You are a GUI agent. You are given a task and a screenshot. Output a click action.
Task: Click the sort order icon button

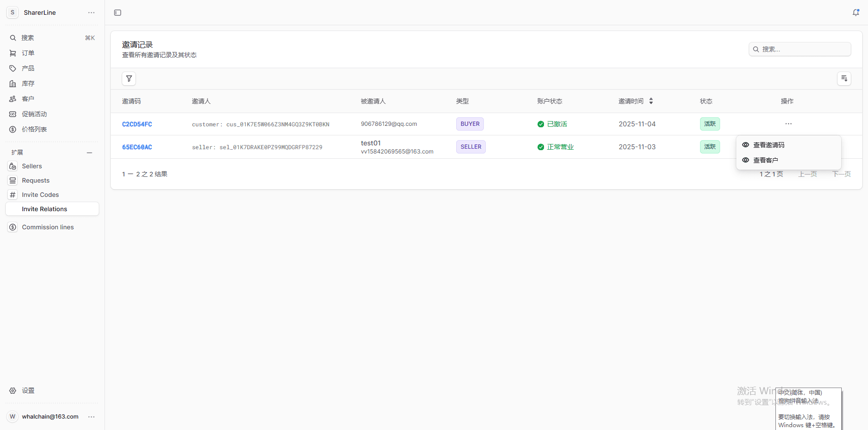point(844,79)
